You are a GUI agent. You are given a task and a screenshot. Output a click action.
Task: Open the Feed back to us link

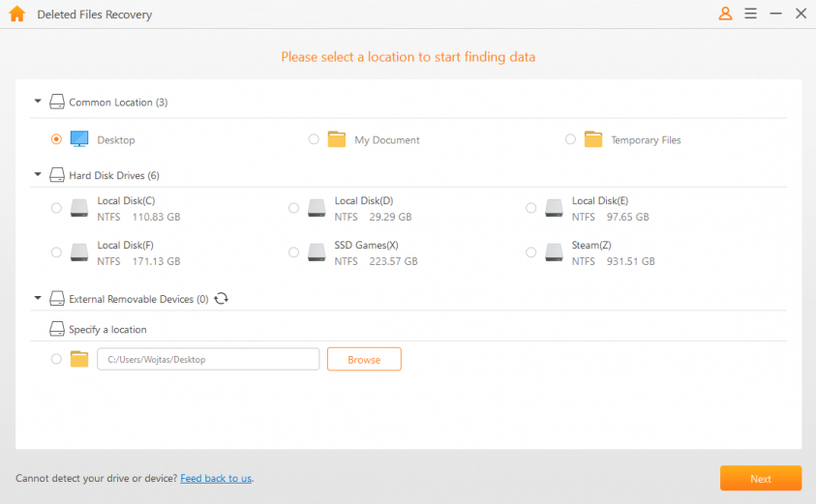pos(216,478)
